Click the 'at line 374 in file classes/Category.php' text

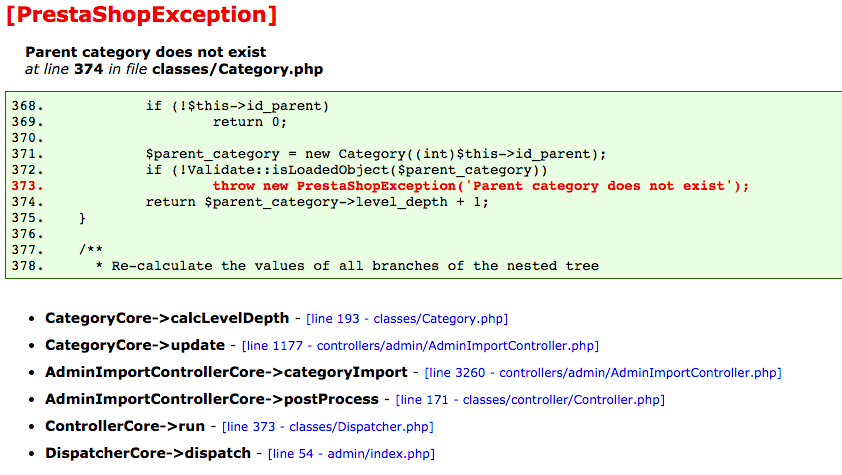pyautogui.click(x=174, y=69)
